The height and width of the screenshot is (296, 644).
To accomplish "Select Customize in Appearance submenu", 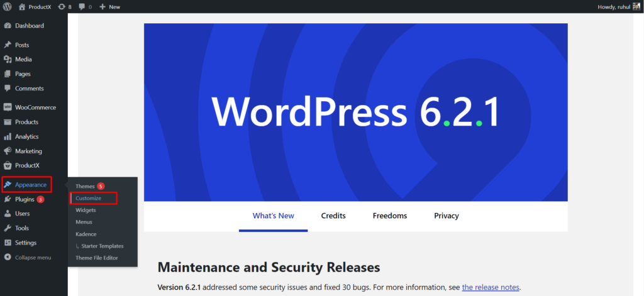I will tap(88, 199).
